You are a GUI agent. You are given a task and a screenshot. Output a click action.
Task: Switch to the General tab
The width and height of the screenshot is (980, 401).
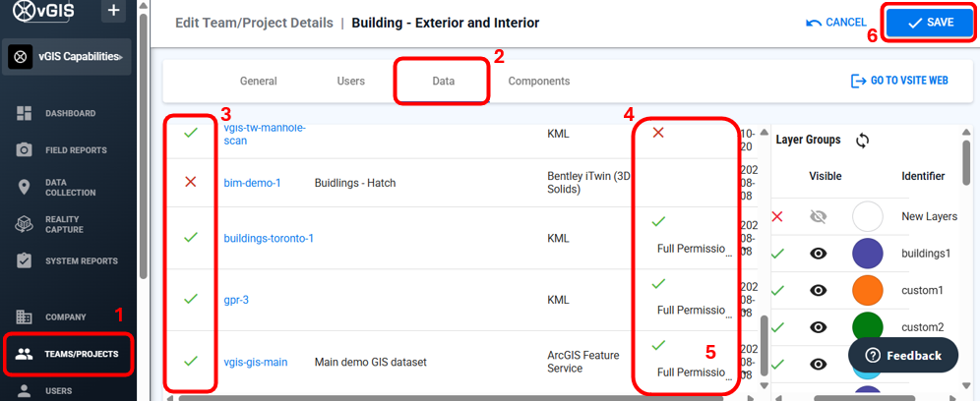click(258, 82)
